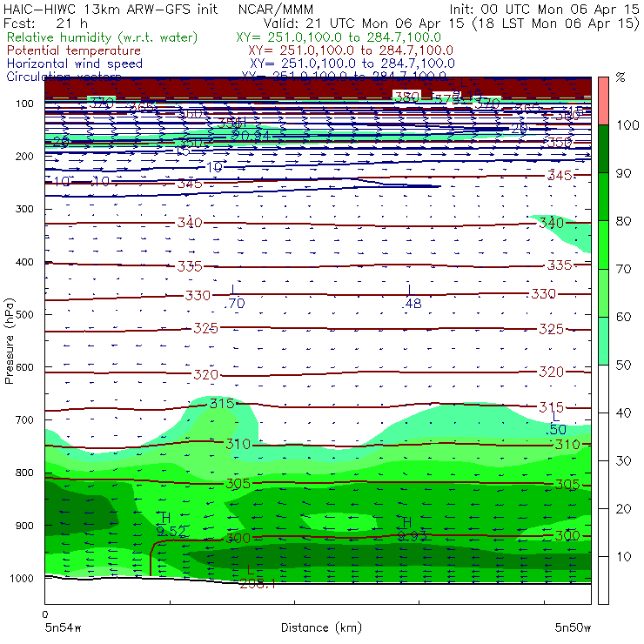Screen dimensions: 644x644
Task: Click the 'NCAR/MMM' header text
Action: click(x=276, y=10)
